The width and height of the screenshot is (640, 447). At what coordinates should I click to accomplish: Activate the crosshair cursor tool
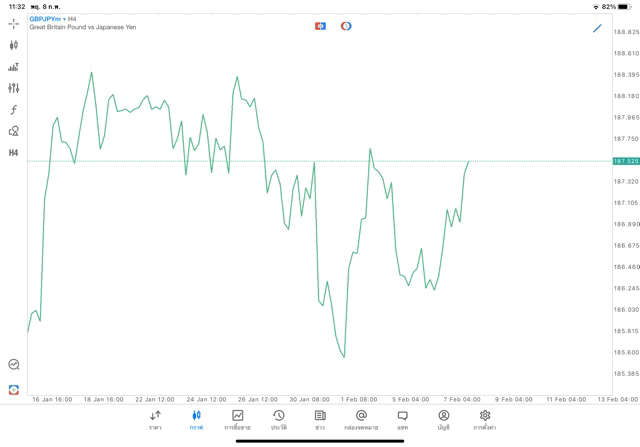pyautogui.click(x=14, y=23)
